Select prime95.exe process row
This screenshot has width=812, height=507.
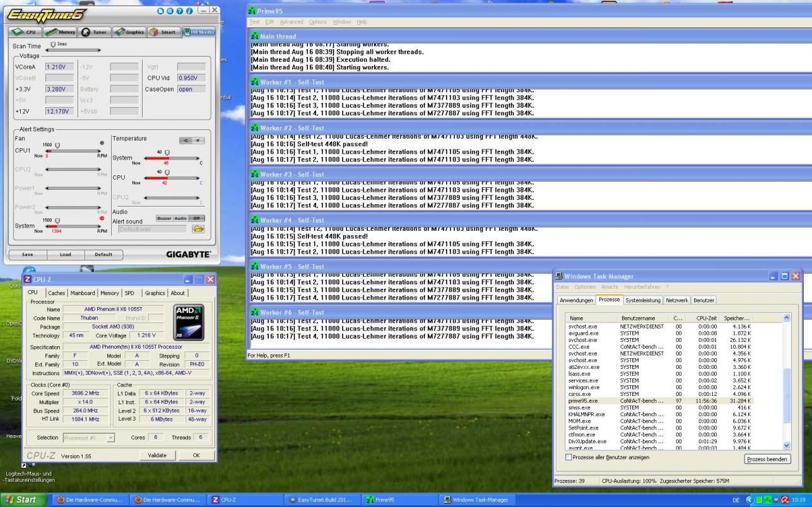(x=660, y=400)
